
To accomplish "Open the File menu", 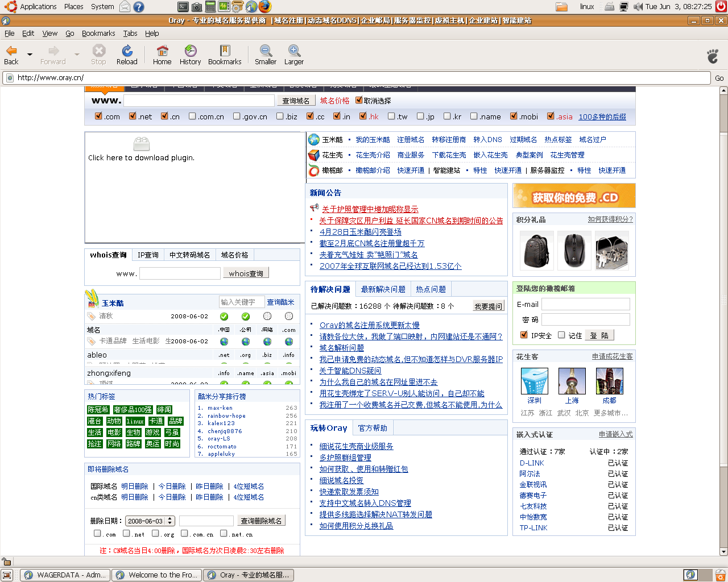I will pos(10,34).
